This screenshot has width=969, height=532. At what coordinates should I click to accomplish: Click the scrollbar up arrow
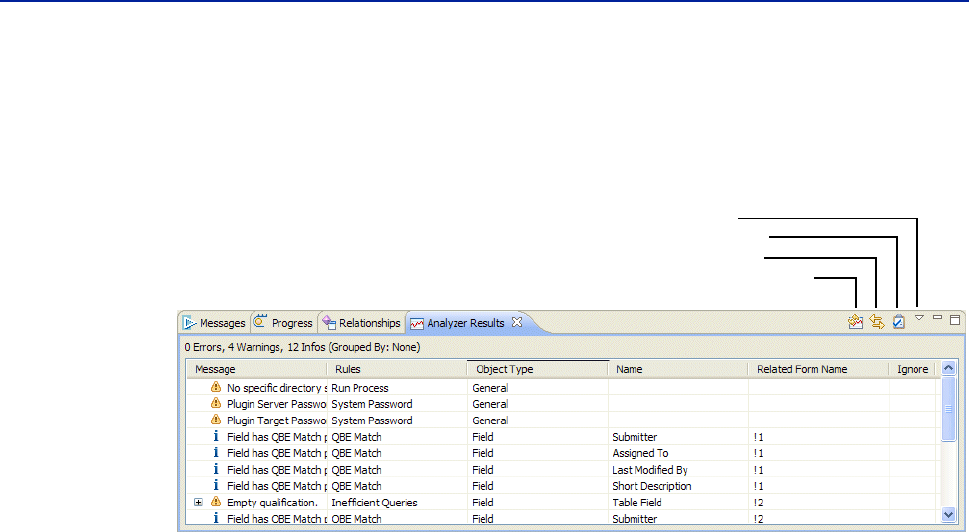click(949, 368)
